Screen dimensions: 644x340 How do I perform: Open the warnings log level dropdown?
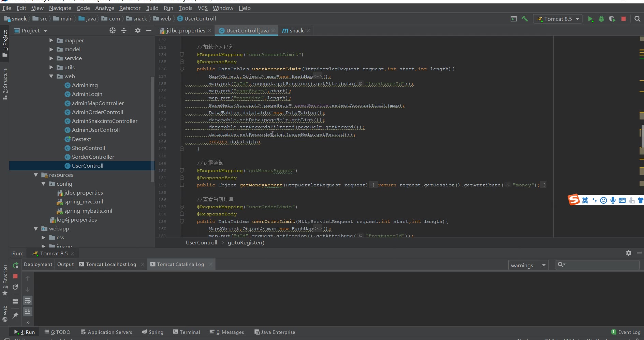point(528,265)
